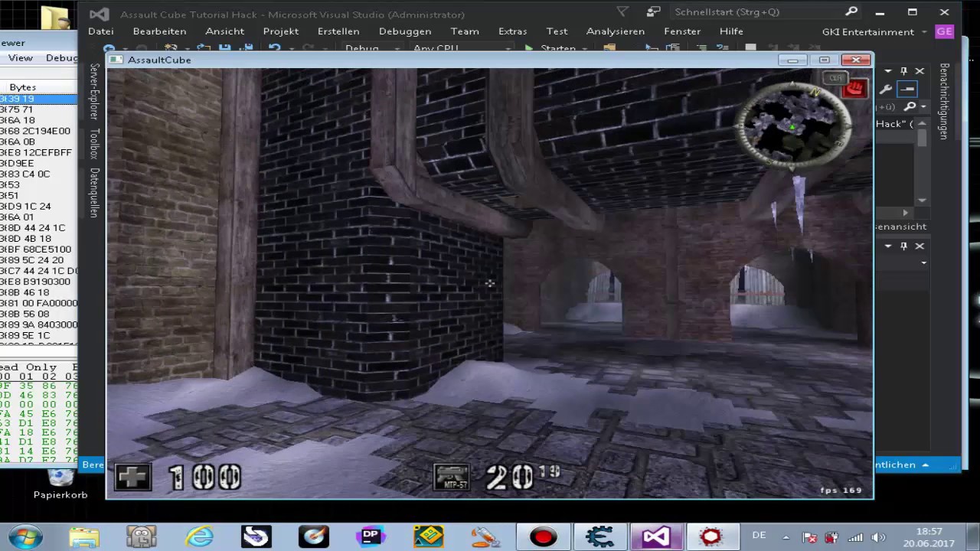Open the upper right panel window options dropdown
The image size is (980, 551).
tap(888, 71)
